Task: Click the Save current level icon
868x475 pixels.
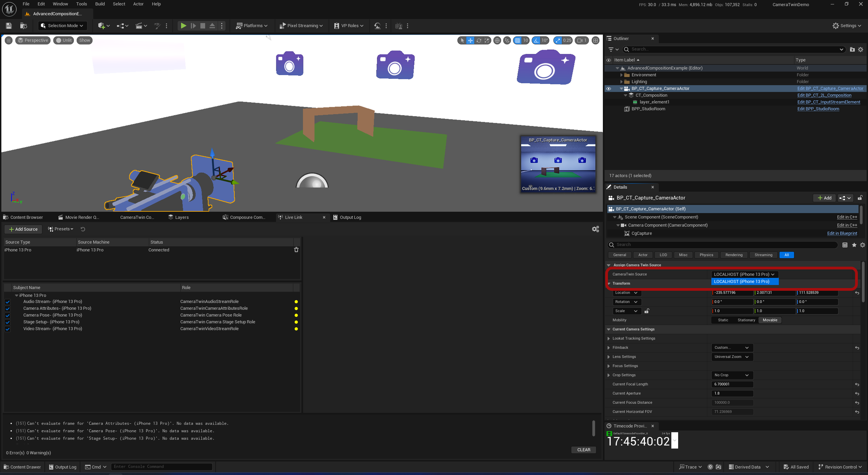Action: point(9,26)
